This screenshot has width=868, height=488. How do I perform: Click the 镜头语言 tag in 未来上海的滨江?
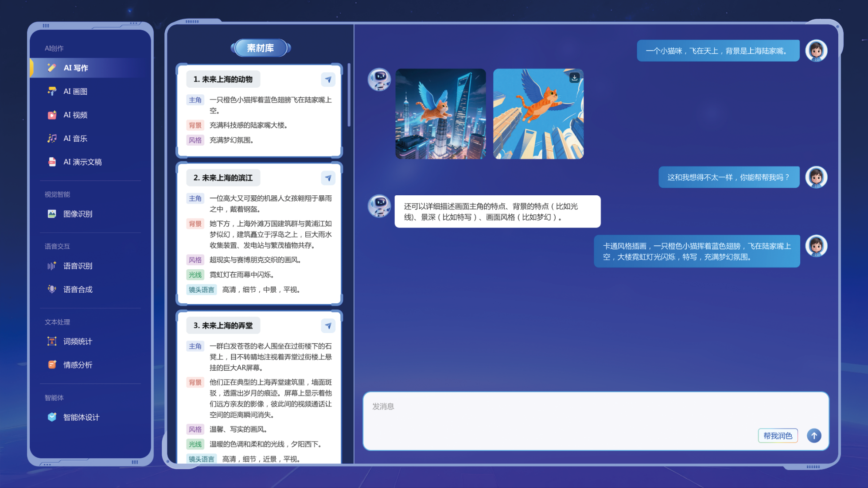coord(202,290)
